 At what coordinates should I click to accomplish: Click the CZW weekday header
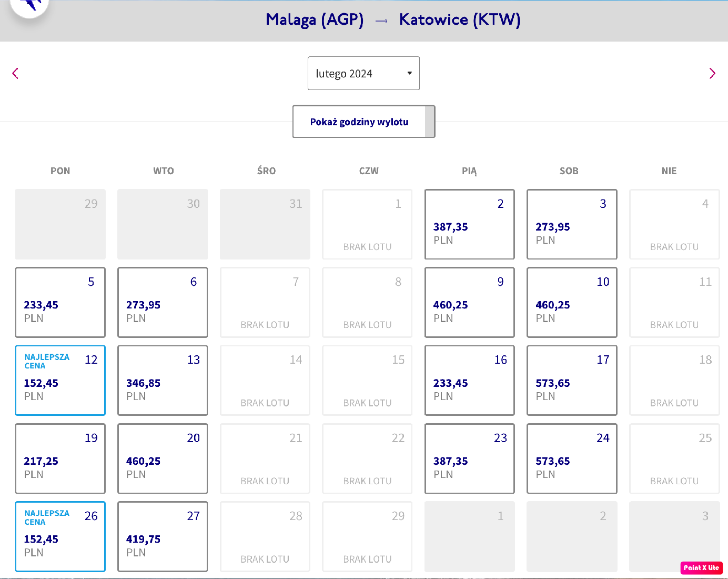[x=369, y=171]
